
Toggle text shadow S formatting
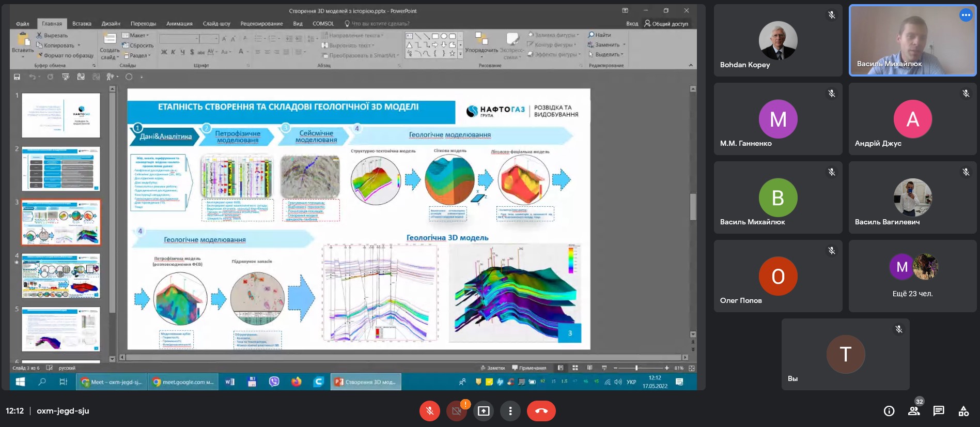click(192, 52)
